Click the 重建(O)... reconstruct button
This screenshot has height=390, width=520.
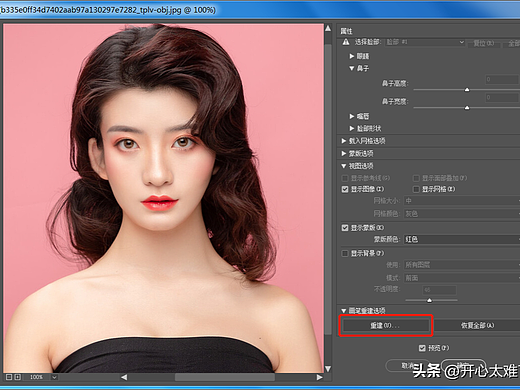386,325
